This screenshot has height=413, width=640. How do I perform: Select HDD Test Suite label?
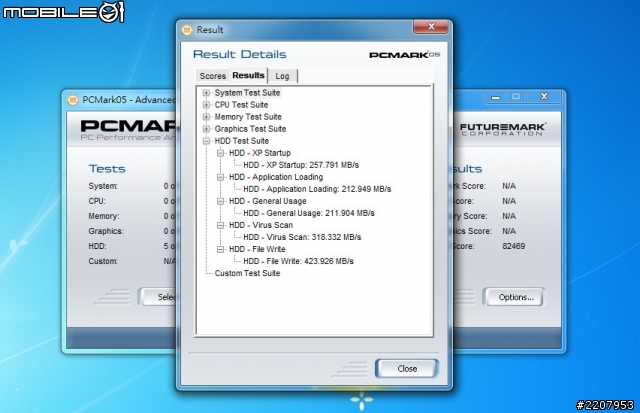242,141
